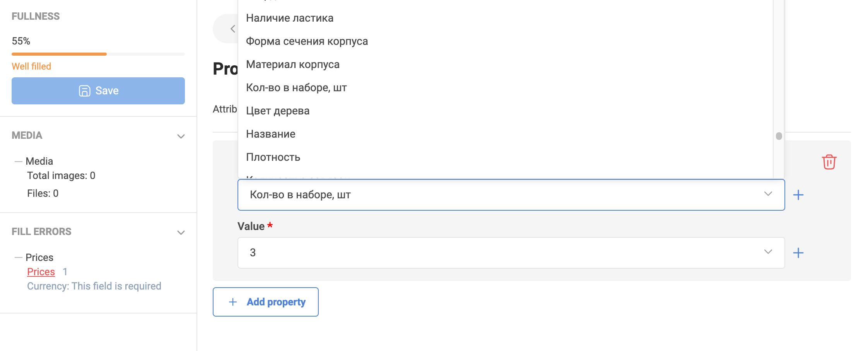Collapse the MEDIA section chevron

pos(181,136)
